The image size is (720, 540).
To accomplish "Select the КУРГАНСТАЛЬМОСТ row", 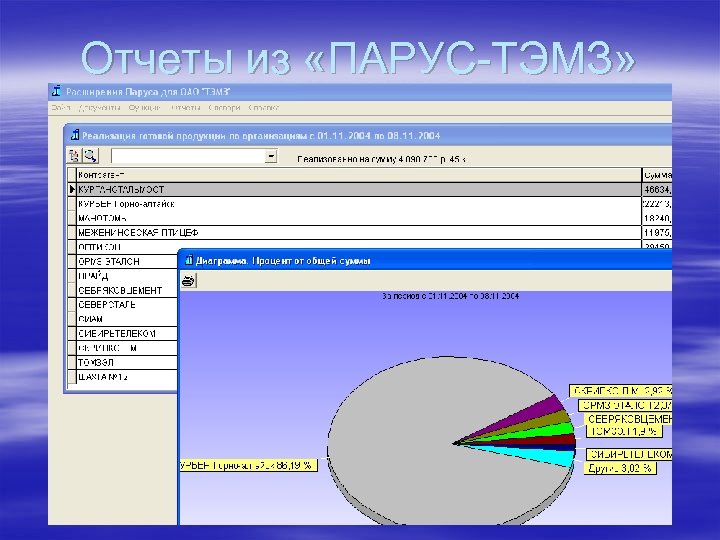I will pos(359,189).
